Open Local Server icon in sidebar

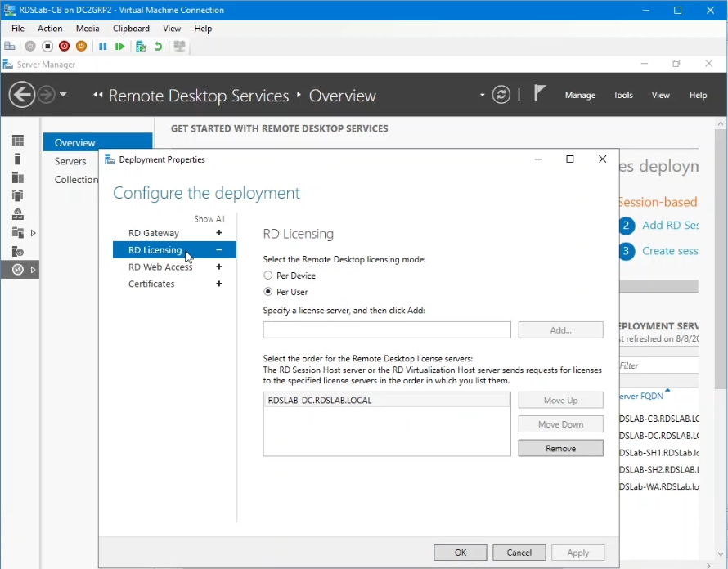pyautogui.click(x=18, y=159)
